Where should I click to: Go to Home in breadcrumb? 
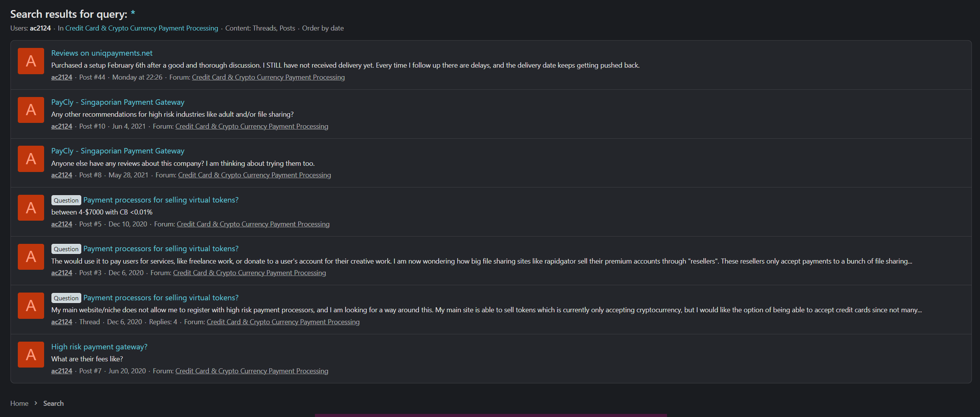click(19, 403)
